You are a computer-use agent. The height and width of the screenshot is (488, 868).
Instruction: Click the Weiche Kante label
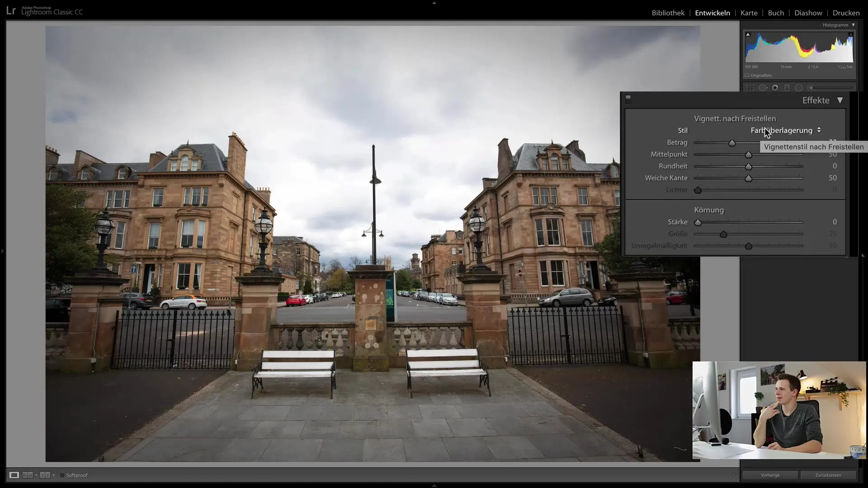coord(666,178)
